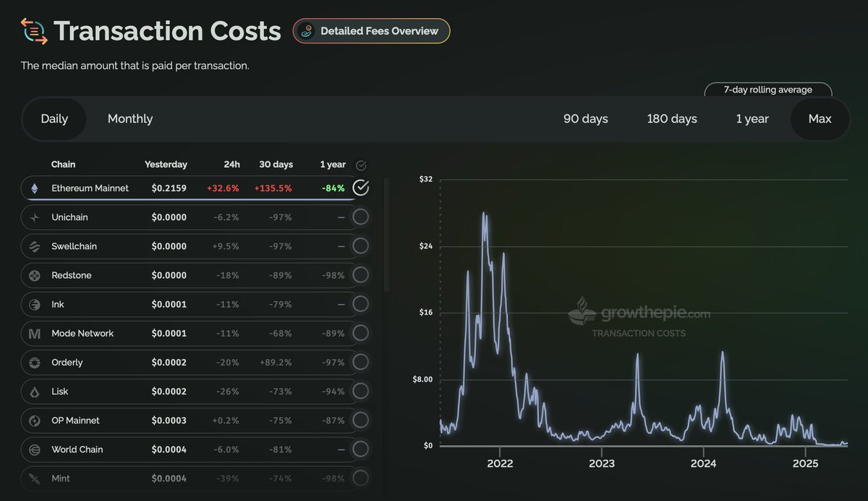Select the 90 days timeframe

point(586,119)
